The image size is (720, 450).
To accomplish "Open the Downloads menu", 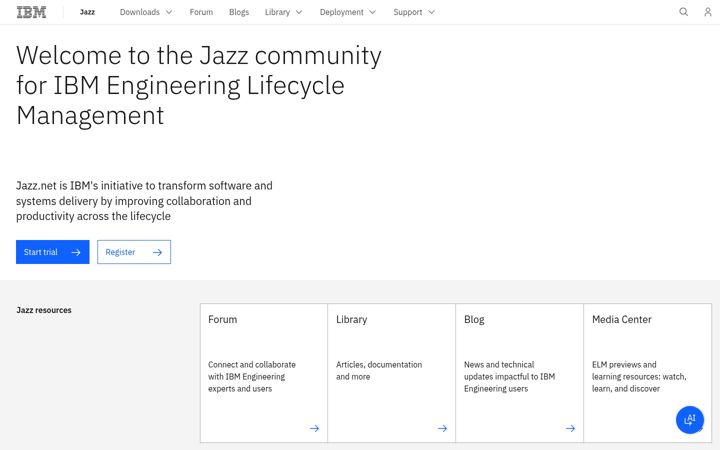I will [x=146, y=12].
